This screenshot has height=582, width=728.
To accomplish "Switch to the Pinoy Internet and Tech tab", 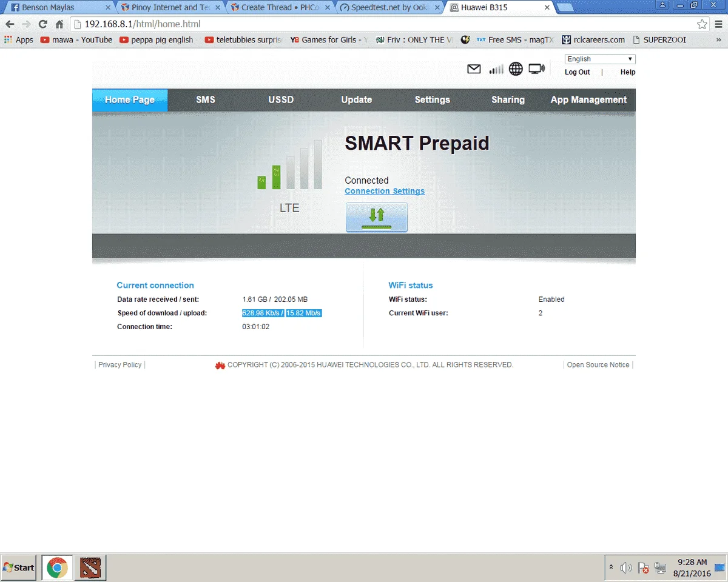I will (x=170, y=8).
